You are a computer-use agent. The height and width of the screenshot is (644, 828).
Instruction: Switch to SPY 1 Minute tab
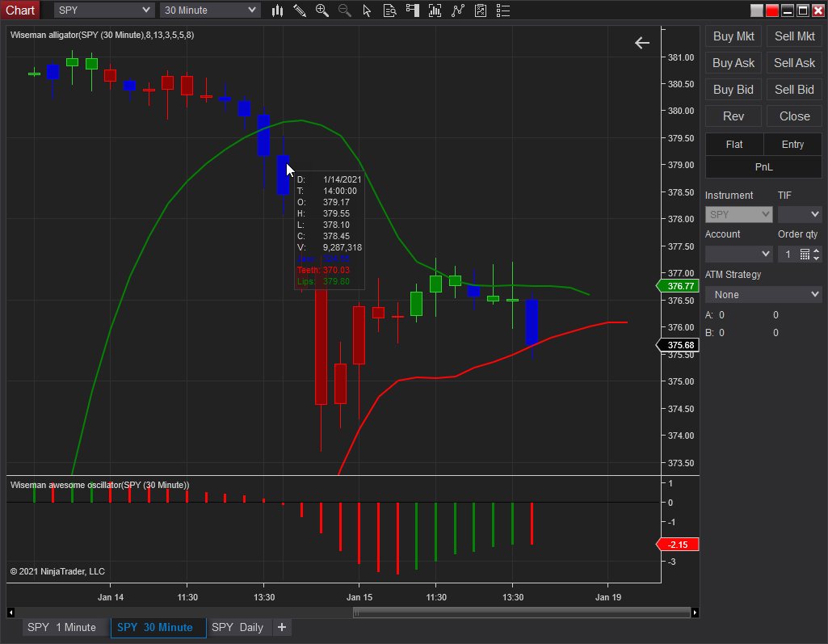coord(61,627)
